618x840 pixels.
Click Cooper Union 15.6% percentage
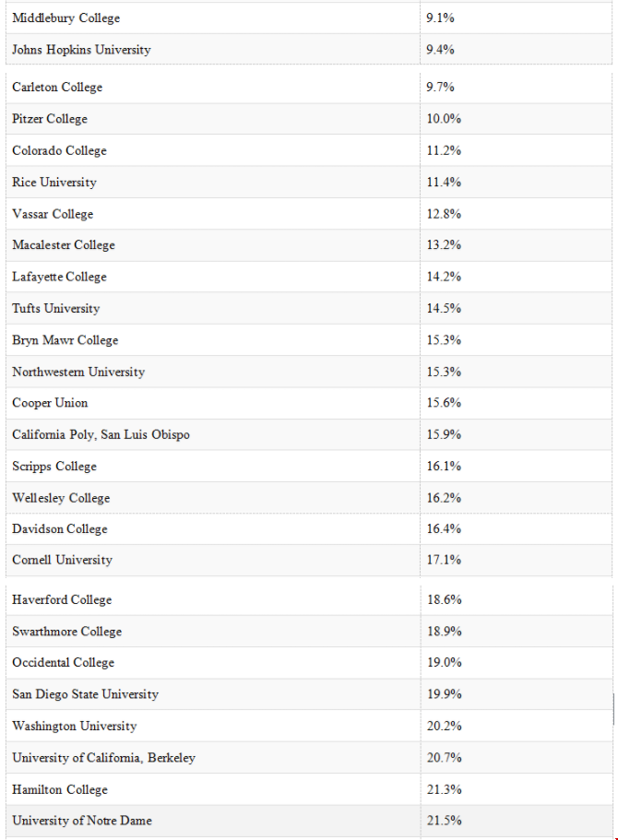(x=444, y=403)
